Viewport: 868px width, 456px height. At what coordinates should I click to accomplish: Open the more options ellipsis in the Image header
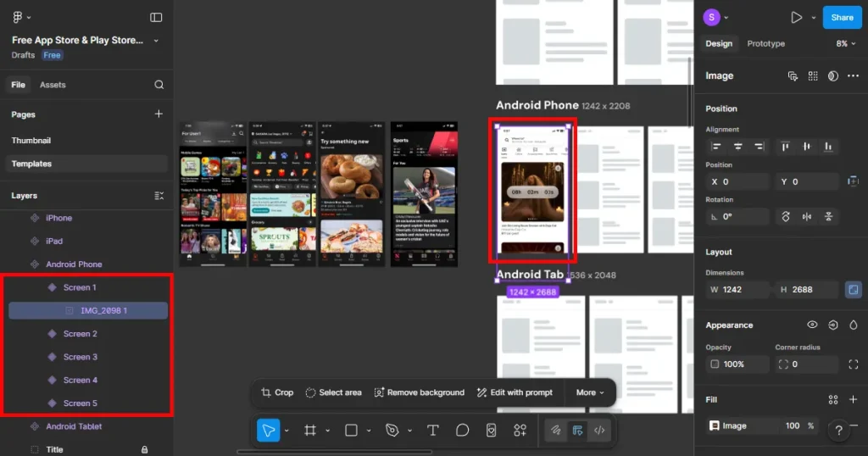point(853,75)
